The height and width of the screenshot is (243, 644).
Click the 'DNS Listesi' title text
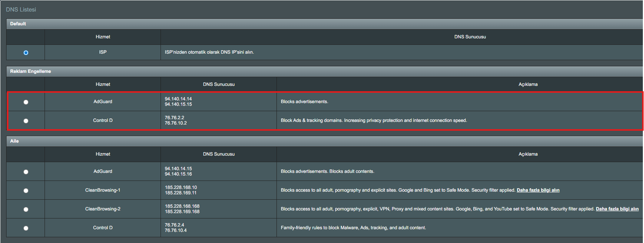21,10
